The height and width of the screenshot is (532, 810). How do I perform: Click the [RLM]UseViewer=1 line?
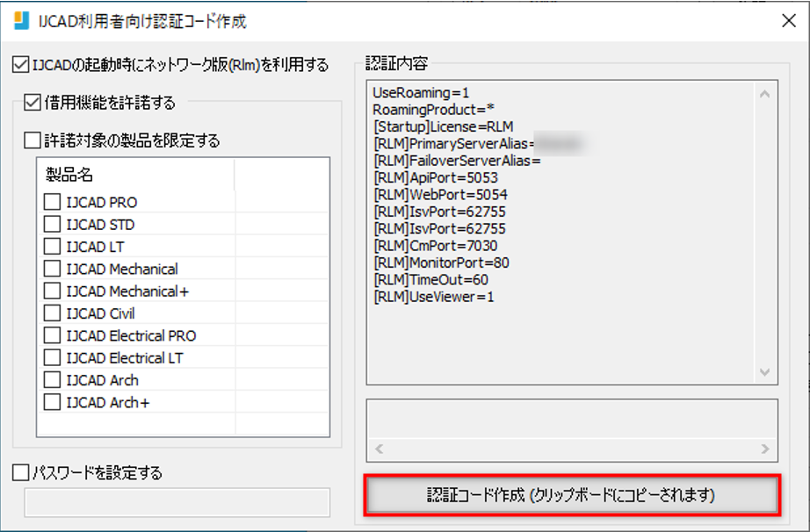(x=433, y=297)
